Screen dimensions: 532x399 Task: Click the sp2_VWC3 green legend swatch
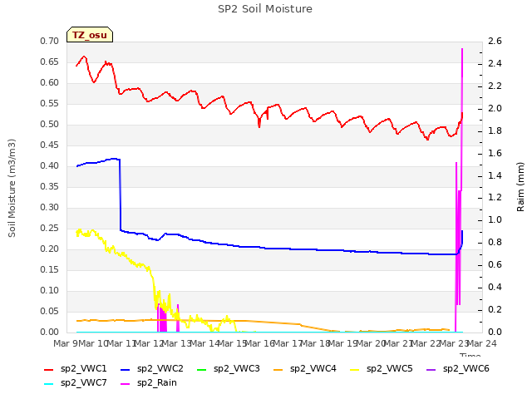click(x=201, y=369)
